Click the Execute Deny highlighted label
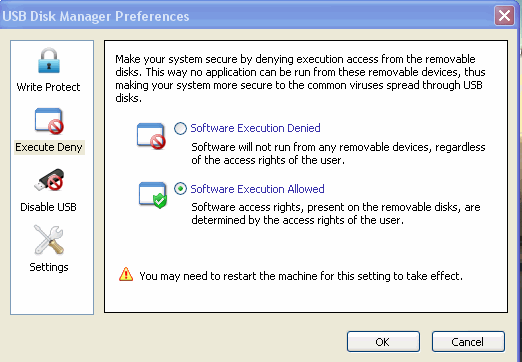 coord(49,147)
